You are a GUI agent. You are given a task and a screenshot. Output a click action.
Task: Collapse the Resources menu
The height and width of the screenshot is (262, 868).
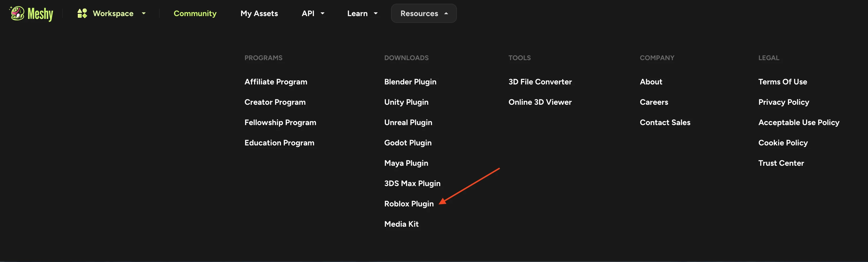click(x=423, y=14)
